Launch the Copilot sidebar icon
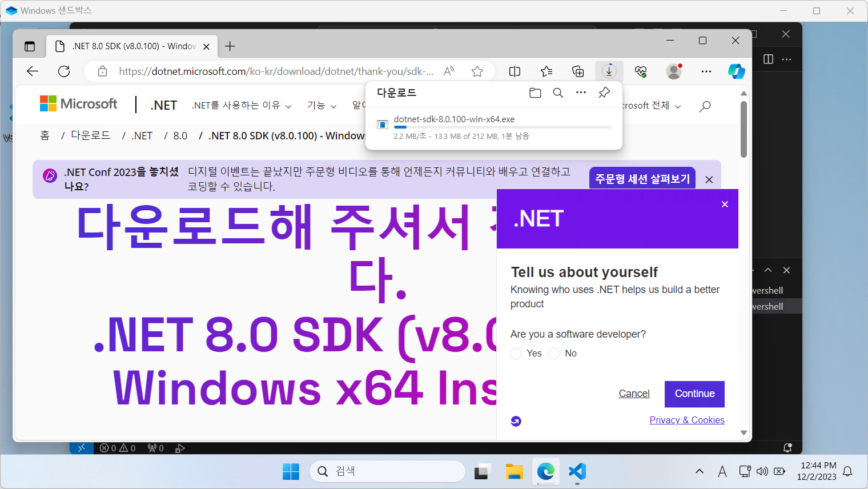This screenshot has height=489, width=868. coord(736,71)
